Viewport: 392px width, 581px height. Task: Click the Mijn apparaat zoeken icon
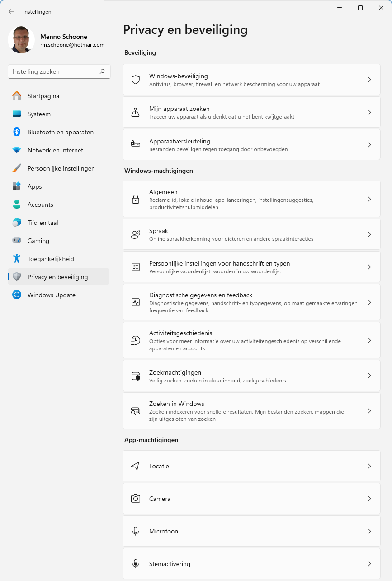[136, 112]
